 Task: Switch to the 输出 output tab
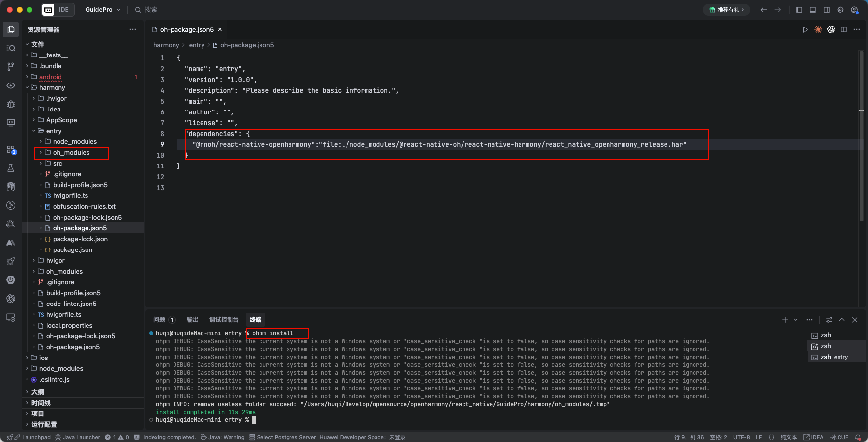point(193,320)
